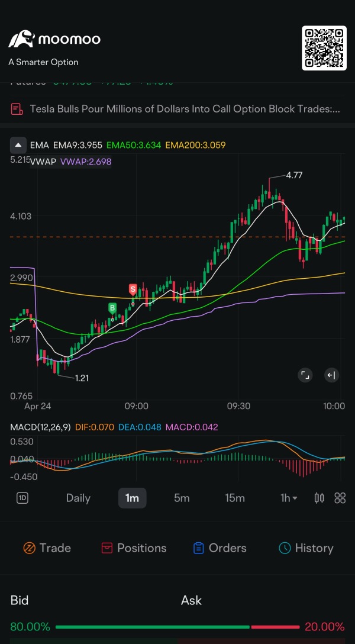Open the four-square layout grid icon
355x644 pixels.
[x=340, y=498]
